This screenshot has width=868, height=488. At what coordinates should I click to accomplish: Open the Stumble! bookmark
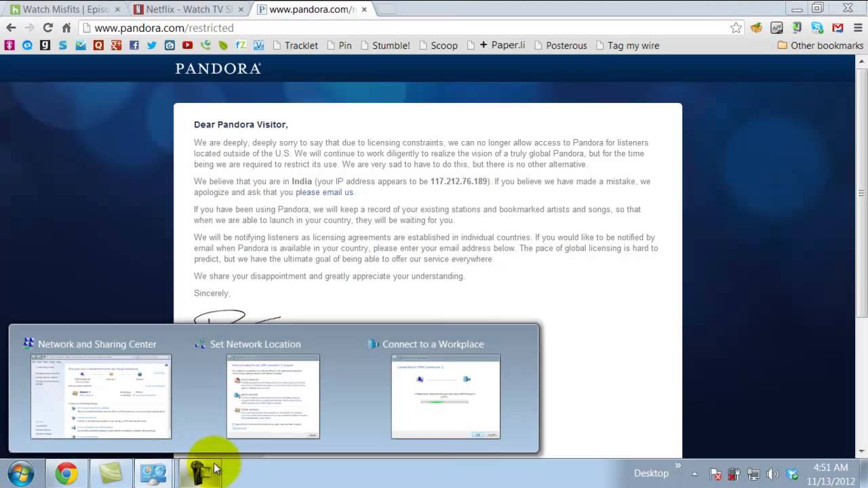pyautogui.click(x=384, y=45)
